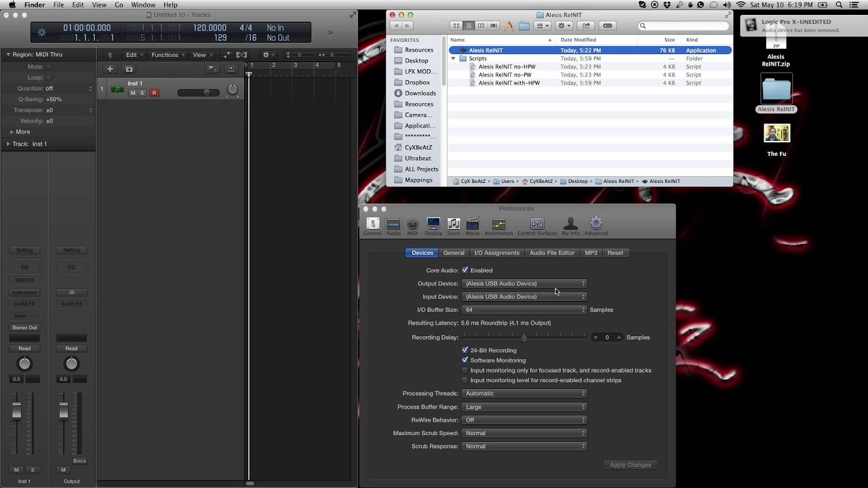The image size is (868, 488).
Task: Click the LCD display gear icon
Action: (42, 32)
